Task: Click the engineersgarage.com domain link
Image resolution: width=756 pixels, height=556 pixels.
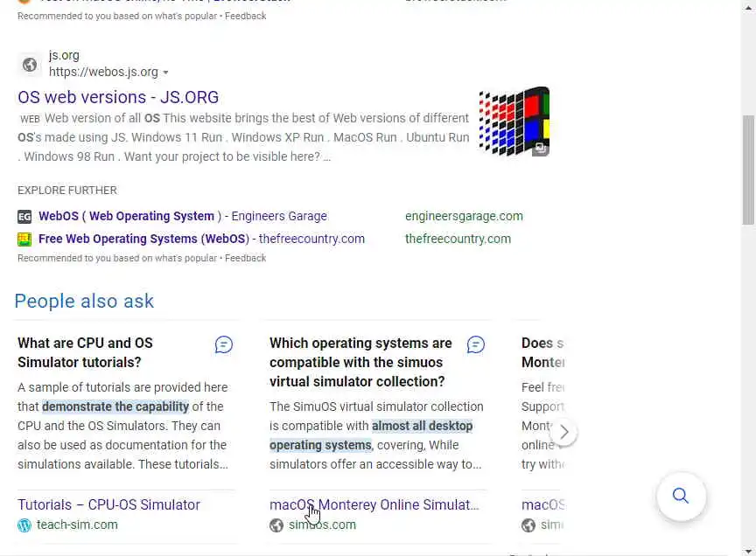Action: tap(464, 216)
